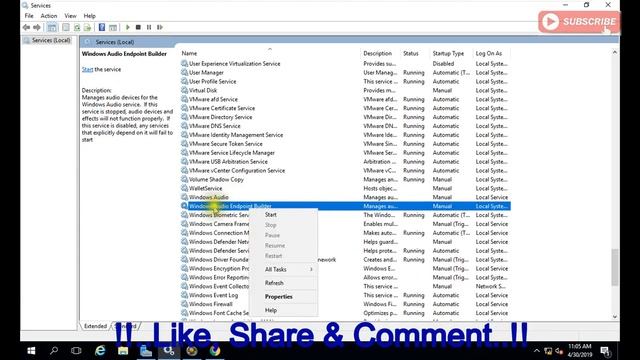
Task: Click the vertical scrollbar thumb
Action: pos(615,267)
